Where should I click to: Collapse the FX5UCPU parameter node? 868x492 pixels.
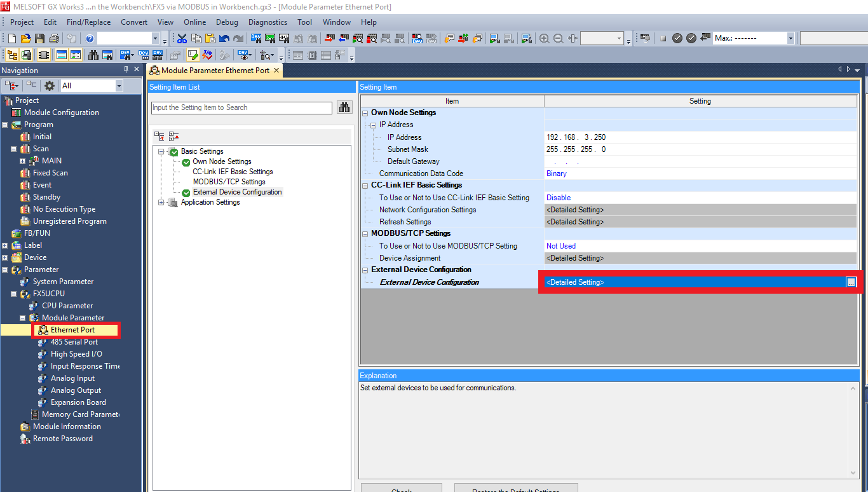[x=14, y=294]
